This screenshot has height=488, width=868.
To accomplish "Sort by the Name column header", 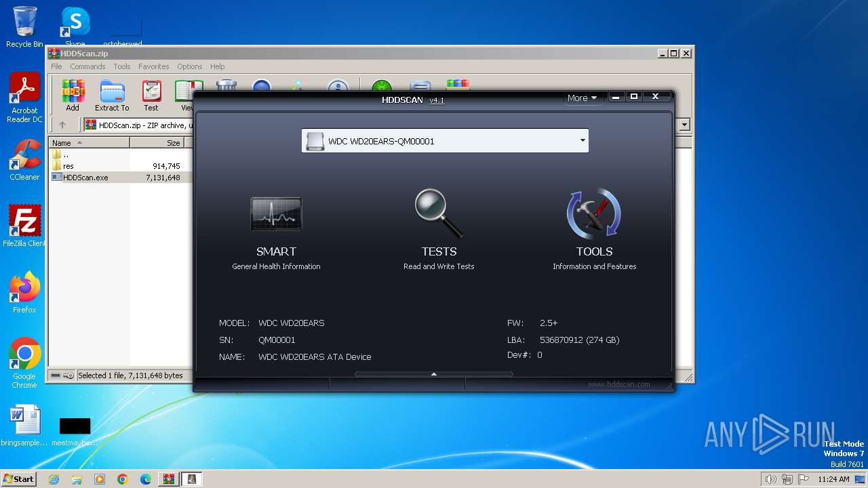I will pos(89,142).
